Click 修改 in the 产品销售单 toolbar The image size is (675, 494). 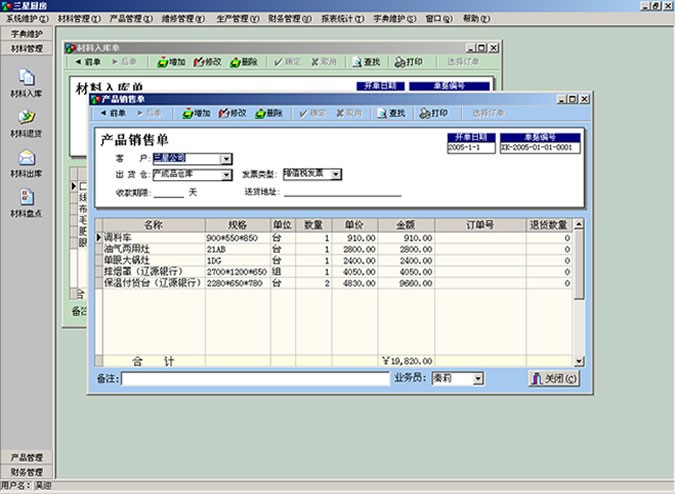tap(232, 113)
